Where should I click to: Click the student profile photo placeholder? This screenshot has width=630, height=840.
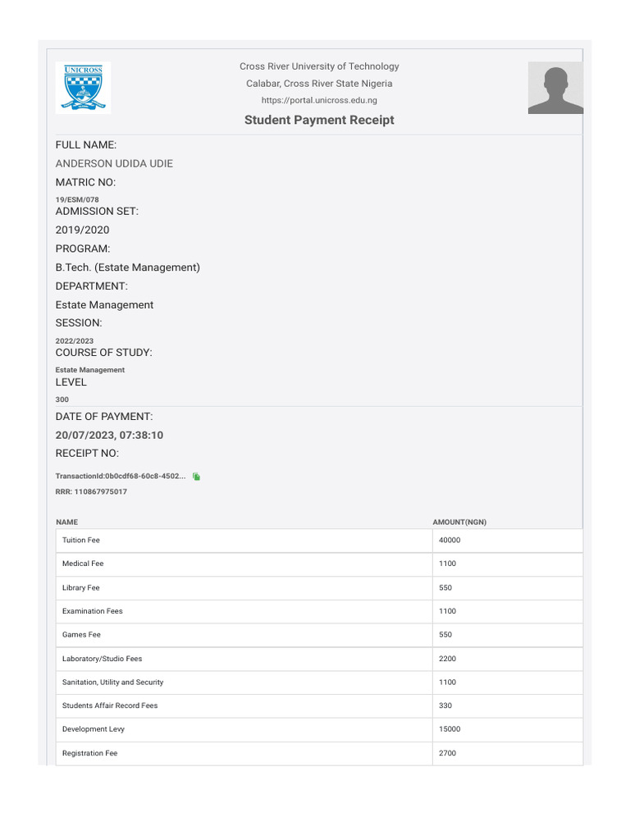(555, 87)
